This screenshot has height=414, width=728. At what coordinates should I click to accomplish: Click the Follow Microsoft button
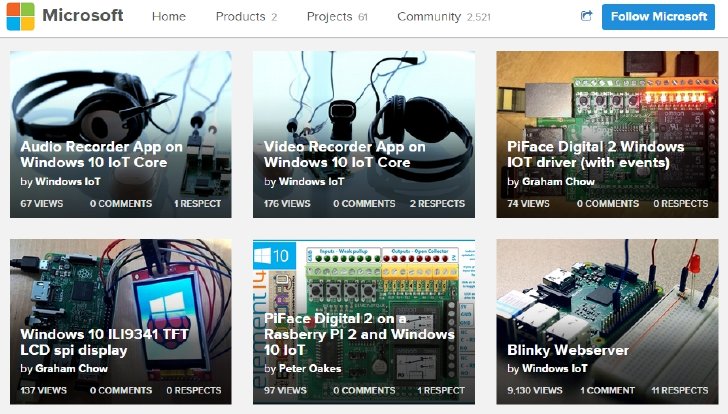click(658, 17)
